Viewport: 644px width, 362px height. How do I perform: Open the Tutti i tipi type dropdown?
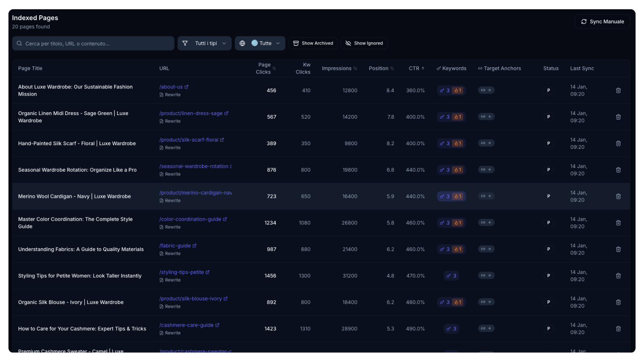[x=204, y=43]
